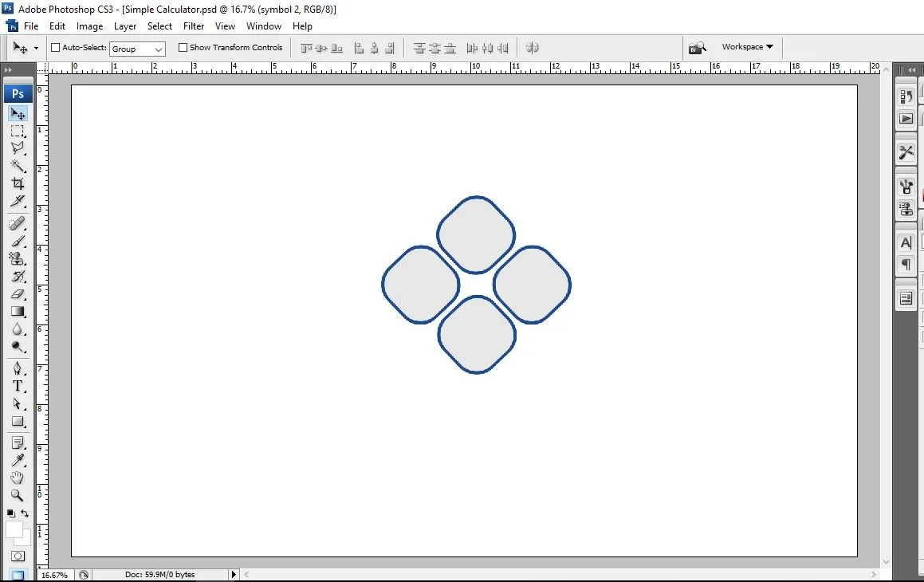Open the File menu

30,26
